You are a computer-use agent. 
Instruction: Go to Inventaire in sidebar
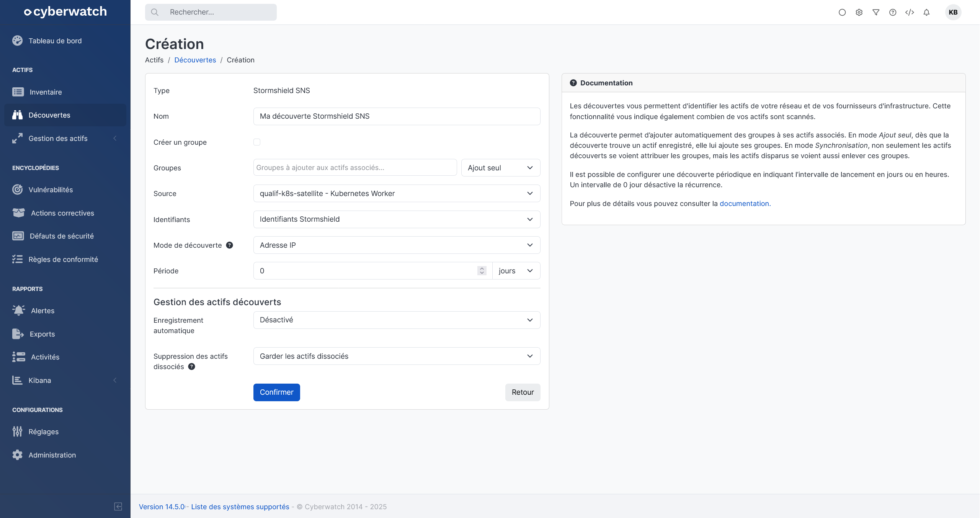point(65,92)
